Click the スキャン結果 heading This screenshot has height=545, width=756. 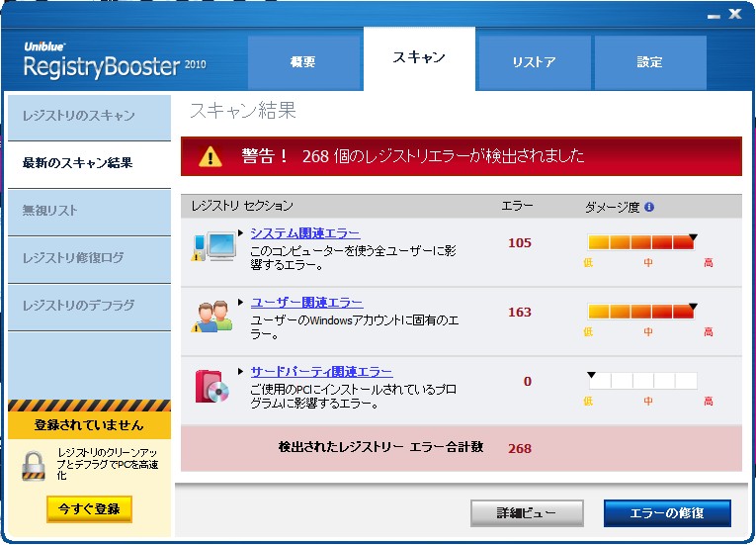[243, 111]
